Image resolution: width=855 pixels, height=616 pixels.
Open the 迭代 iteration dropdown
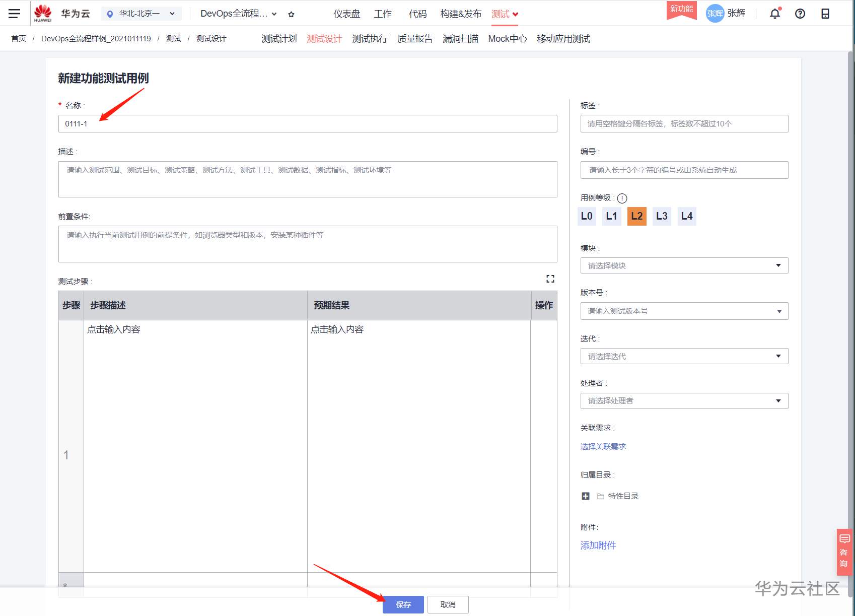(x=684, y=356)
